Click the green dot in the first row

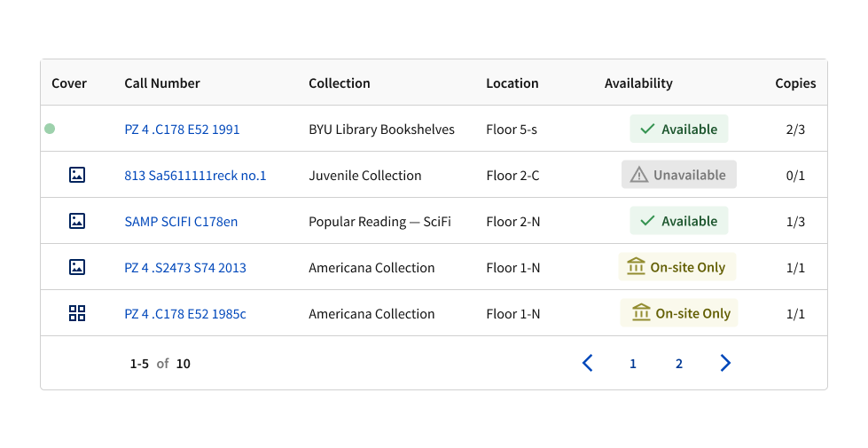(50, 129)
